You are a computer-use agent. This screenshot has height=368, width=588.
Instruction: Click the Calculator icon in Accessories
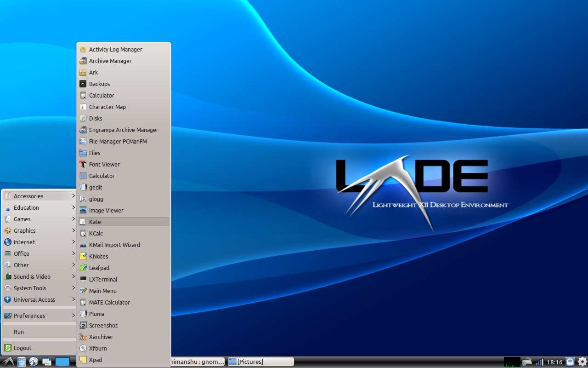click(83, 95)
